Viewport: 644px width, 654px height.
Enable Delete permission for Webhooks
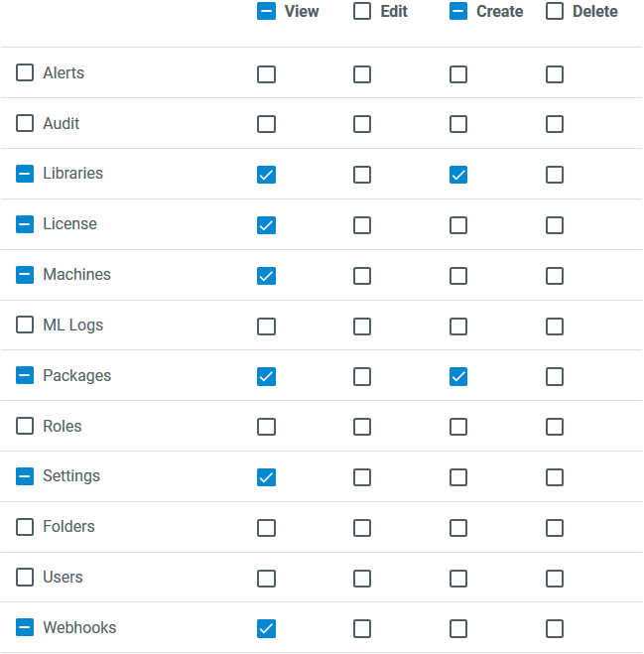tap(555, 629)
